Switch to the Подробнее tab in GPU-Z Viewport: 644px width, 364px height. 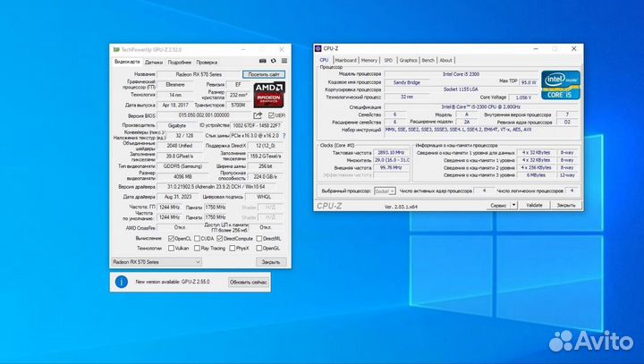click(180, 63)
